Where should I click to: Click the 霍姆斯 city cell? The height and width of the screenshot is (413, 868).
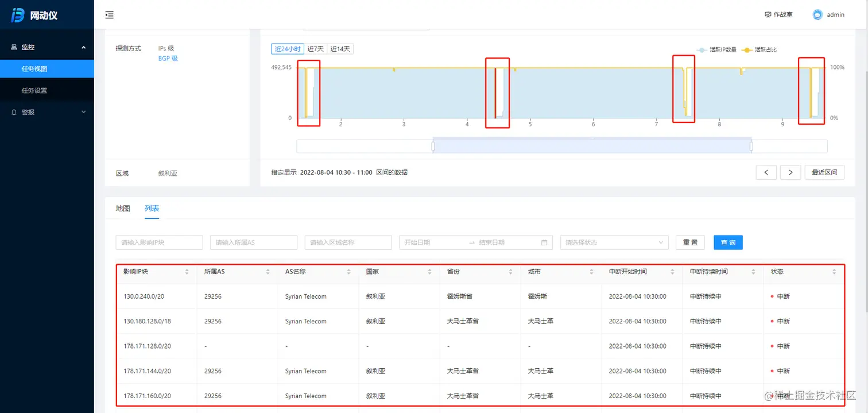pyautogui.click(x=537, y=296)
